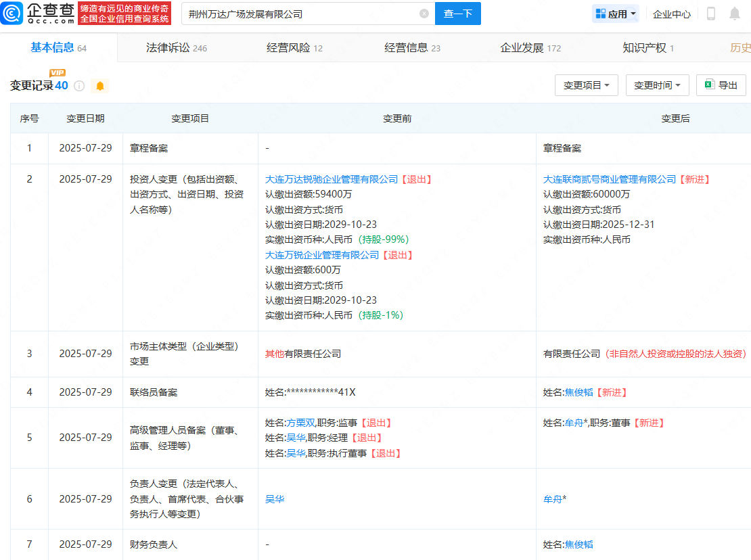Click the 变更日期 column header

[x=85, y=118]
